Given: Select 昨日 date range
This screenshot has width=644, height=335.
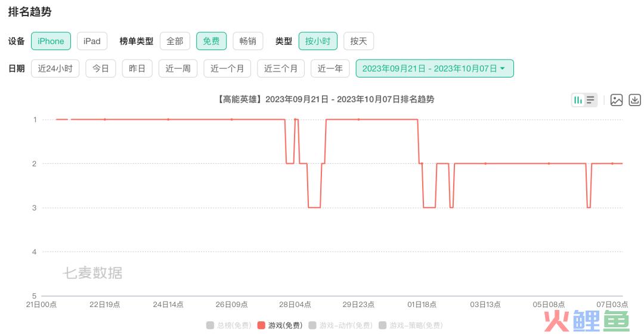Looking at the screenshot, I should coord(137,68).
